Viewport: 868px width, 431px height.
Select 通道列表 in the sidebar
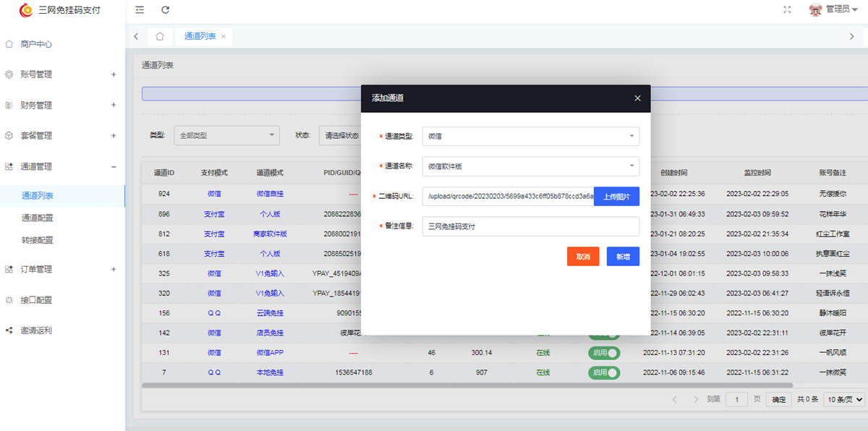(38, 195)
